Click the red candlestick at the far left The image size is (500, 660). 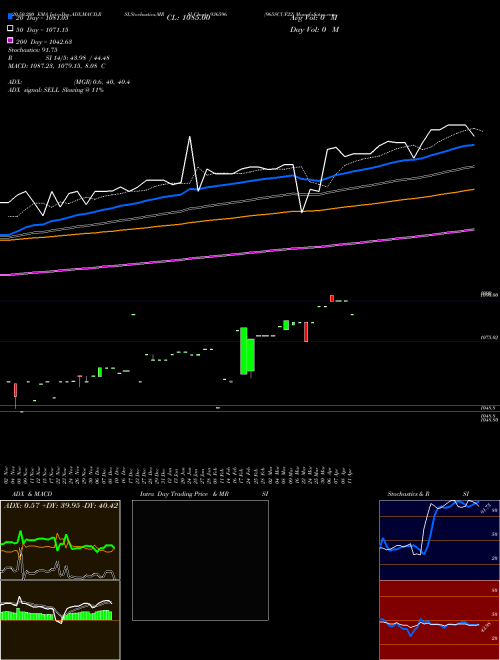pos(15,390)
